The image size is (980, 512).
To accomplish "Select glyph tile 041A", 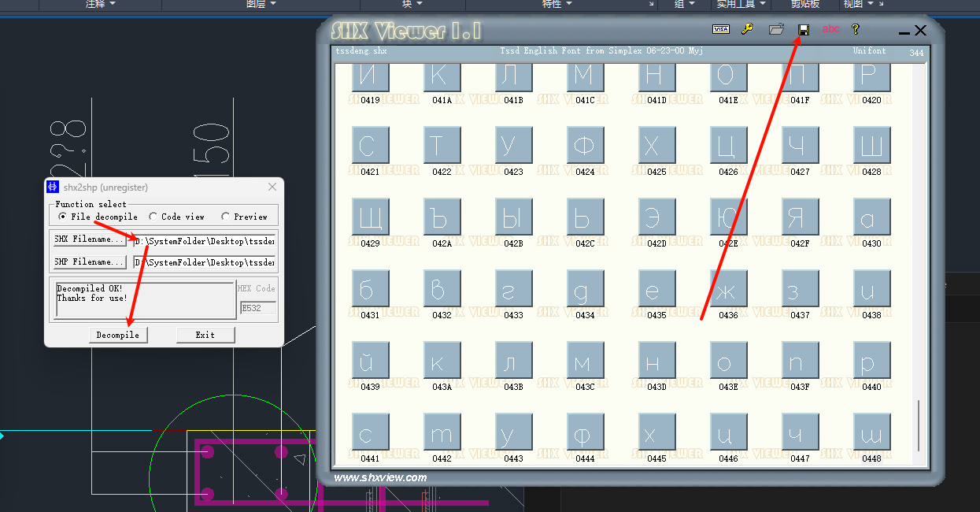I will click(442, 77).
